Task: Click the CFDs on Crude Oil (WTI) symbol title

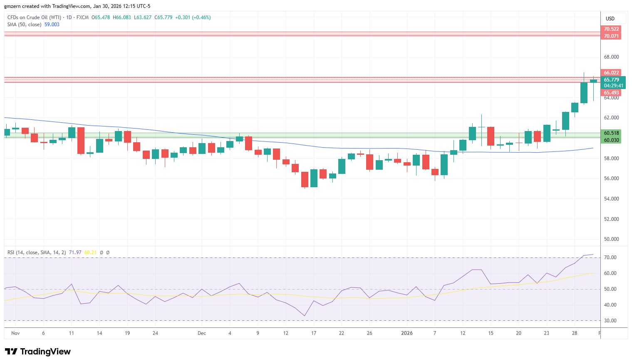Action: pos(34,17)
